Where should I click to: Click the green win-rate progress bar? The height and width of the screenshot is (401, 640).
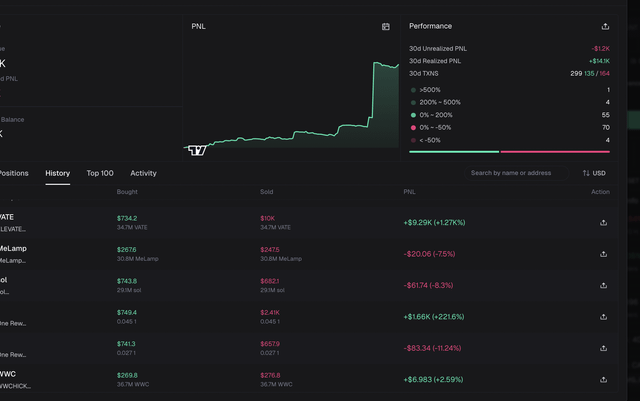[x=454, y=152]
